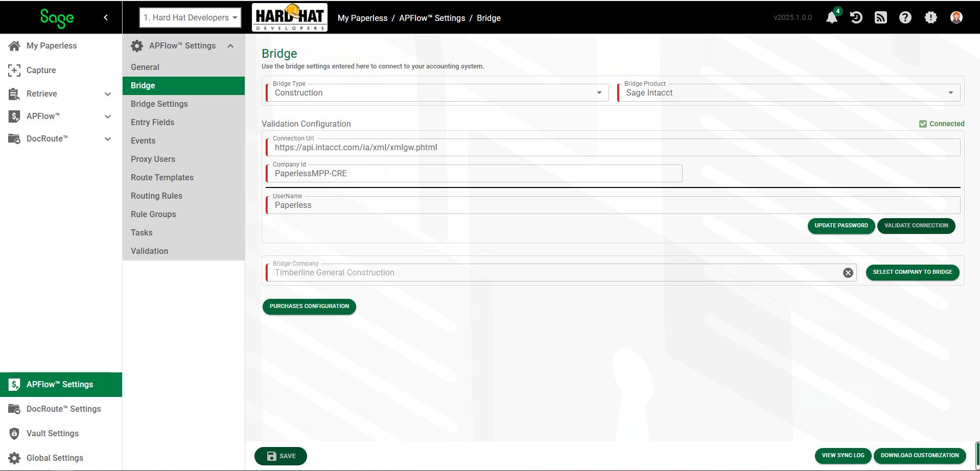Open Events settings
980x471 pixels.
click(183, 140)
